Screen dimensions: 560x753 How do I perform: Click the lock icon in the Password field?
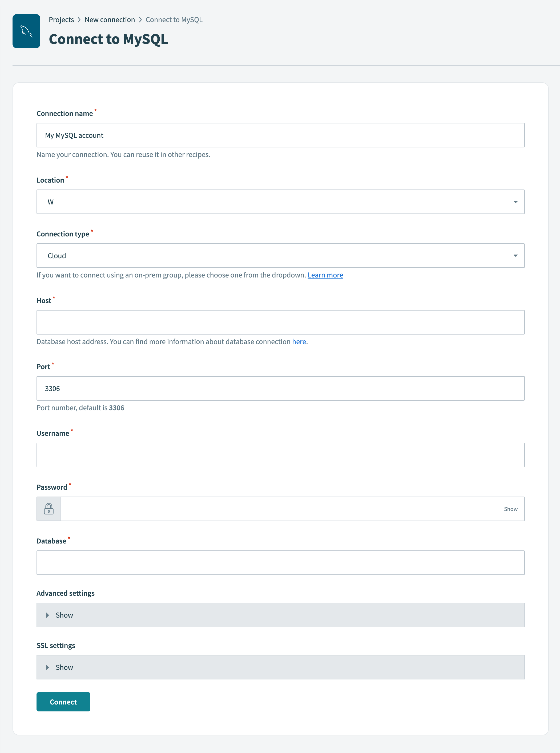click(49, 508)
